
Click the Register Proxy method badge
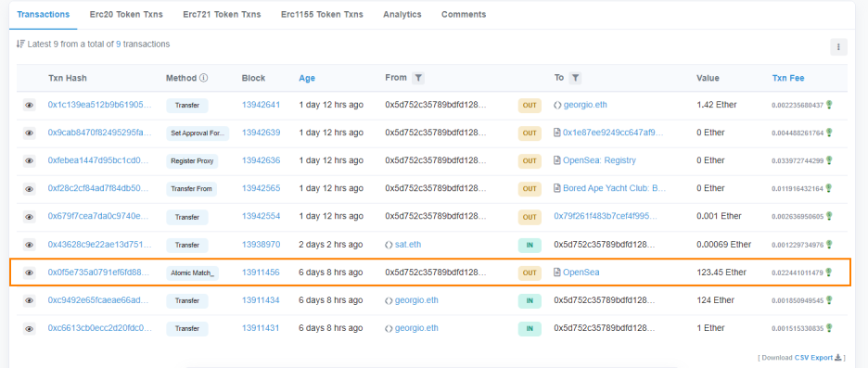(192, 161)
